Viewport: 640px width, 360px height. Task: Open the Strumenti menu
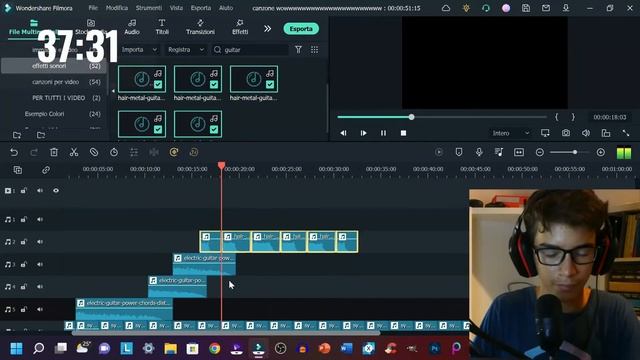click(x=149, y=8)
